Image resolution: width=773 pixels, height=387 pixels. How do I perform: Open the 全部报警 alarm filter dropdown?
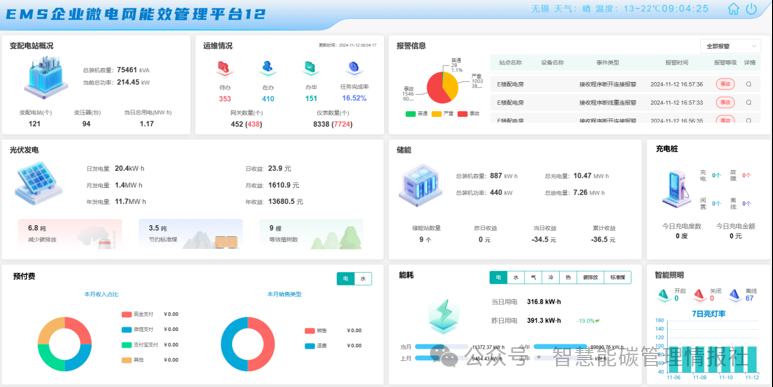[730, 46]
